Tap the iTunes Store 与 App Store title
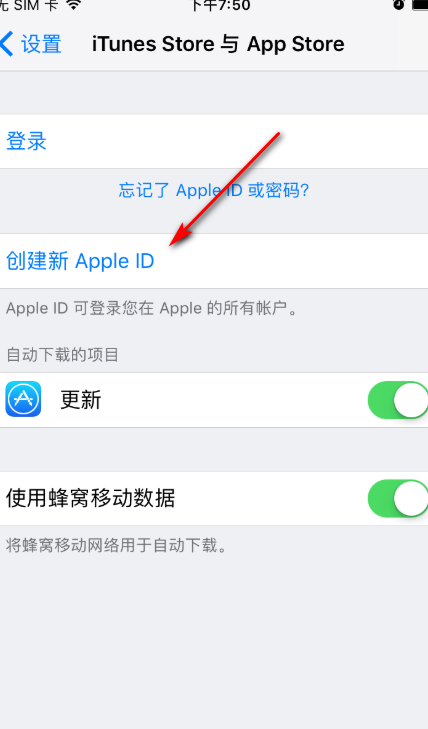Screen dimensions: 428x729 point(218,44)
